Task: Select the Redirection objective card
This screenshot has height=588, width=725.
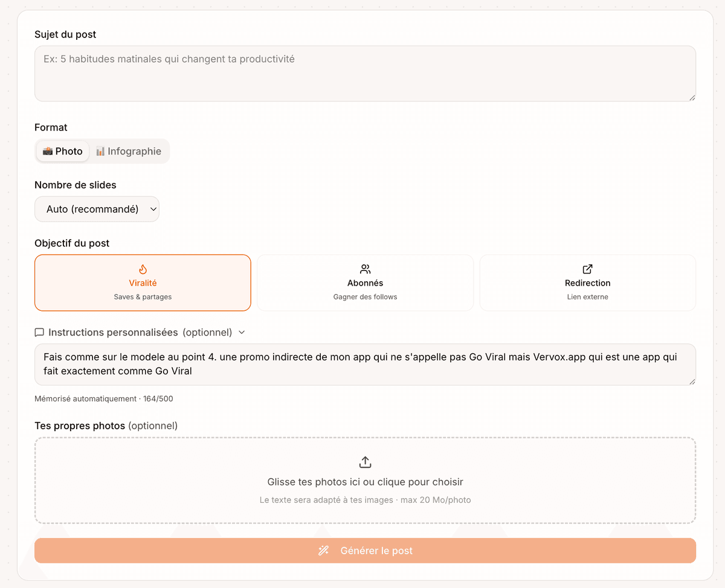Action: click(587, 283)
